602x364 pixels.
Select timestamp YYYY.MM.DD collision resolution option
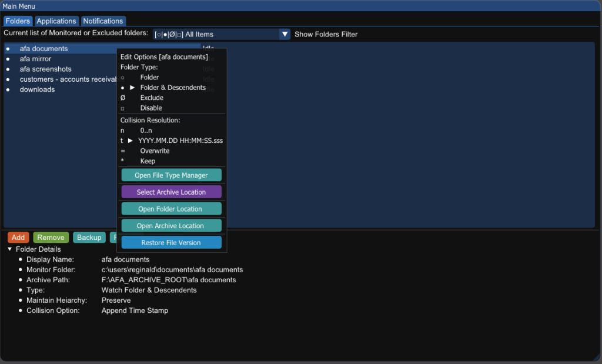(172, 141)
